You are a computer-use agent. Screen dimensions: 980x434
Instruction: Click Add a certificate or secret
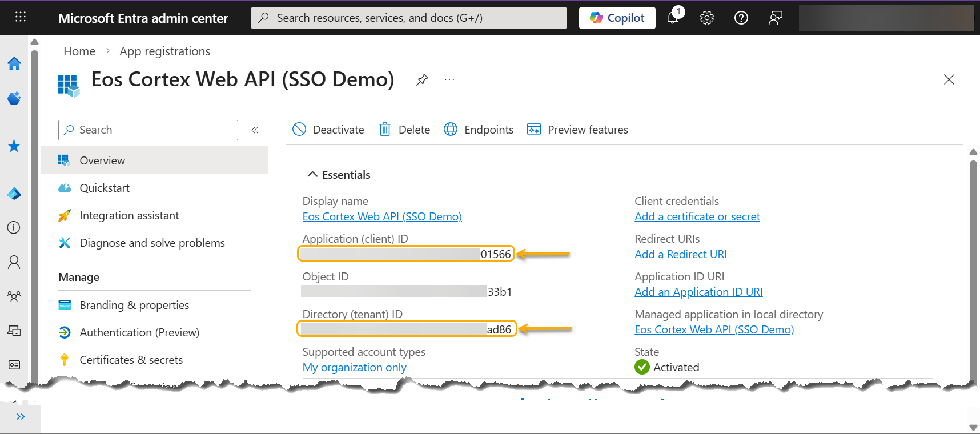click(x=697, y=216)
